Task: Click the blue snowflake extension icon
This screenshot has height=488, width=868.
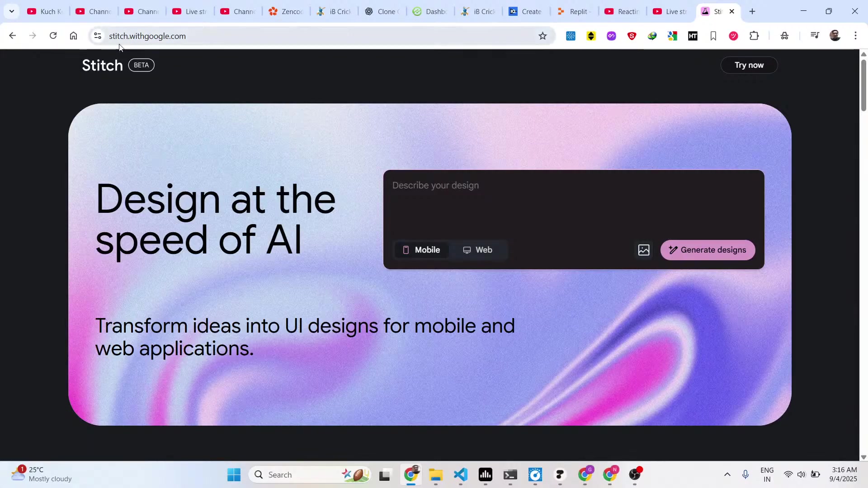Action: 571,36
